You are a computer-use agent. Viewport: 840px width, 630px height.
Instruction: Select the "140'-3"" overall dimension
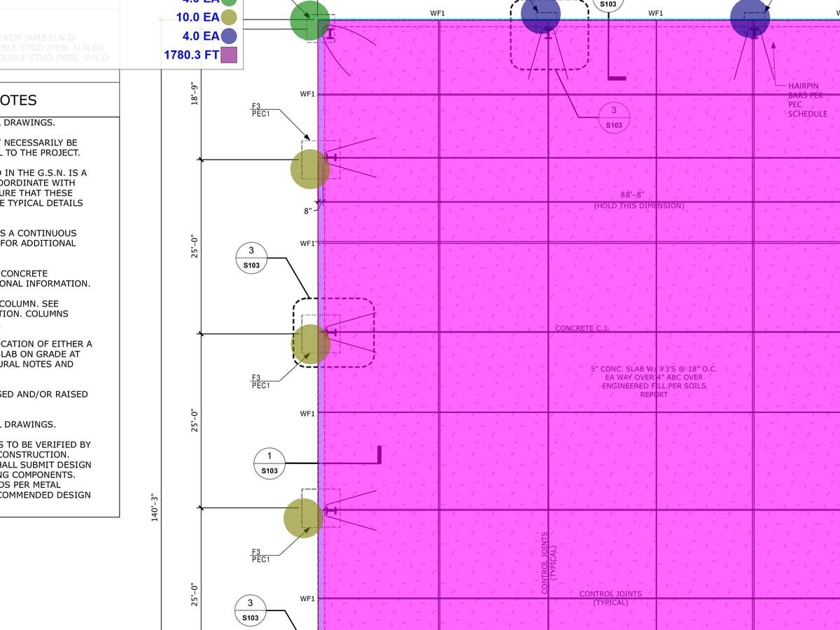point(155,507)
